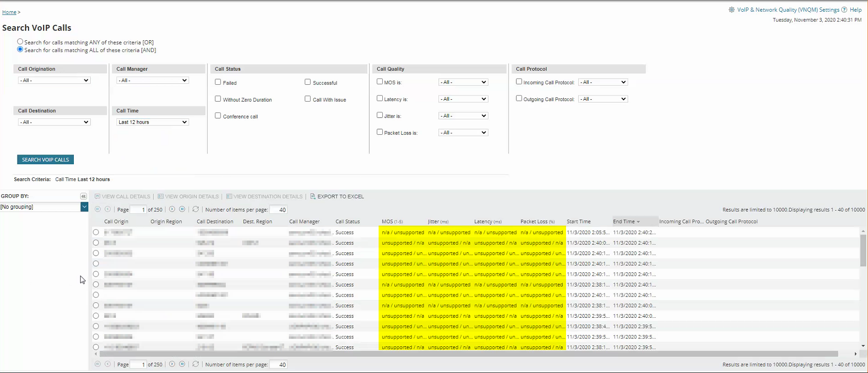Image resolution: width=868 pixels, height=373 pixels.
Task: Click the VNQM Settings gear icon
Action: coord(732,10)
